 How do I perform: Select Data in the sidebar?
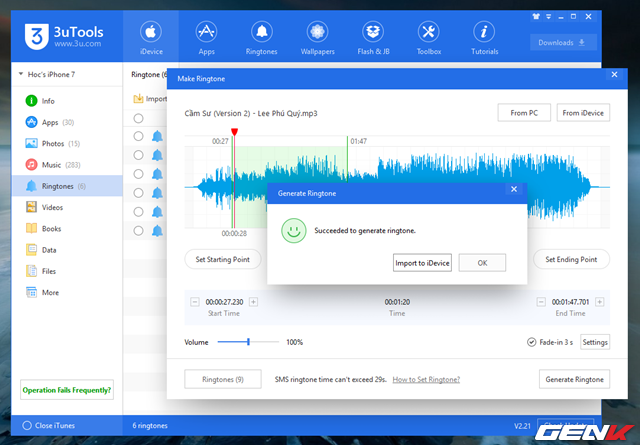[67, 250]
